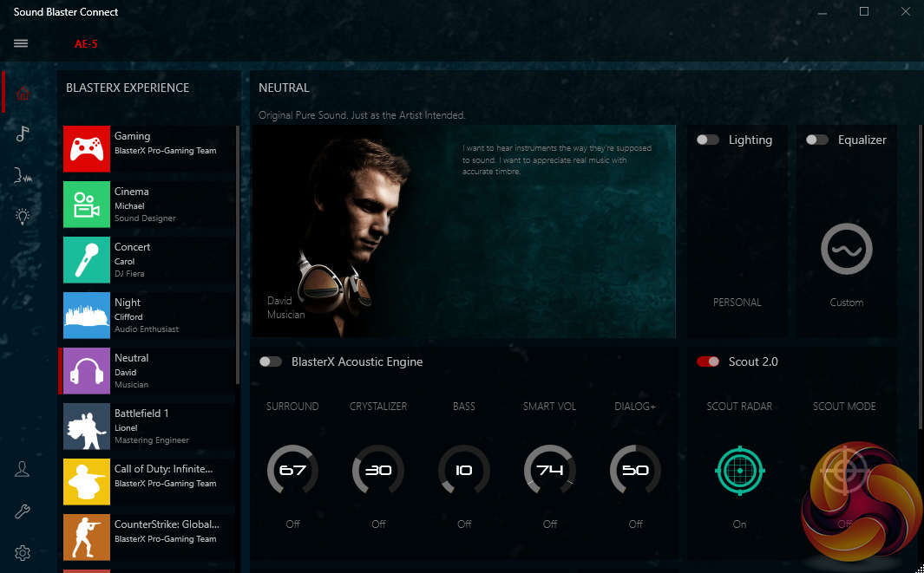Select the Neutral profile name

[131, 357]
